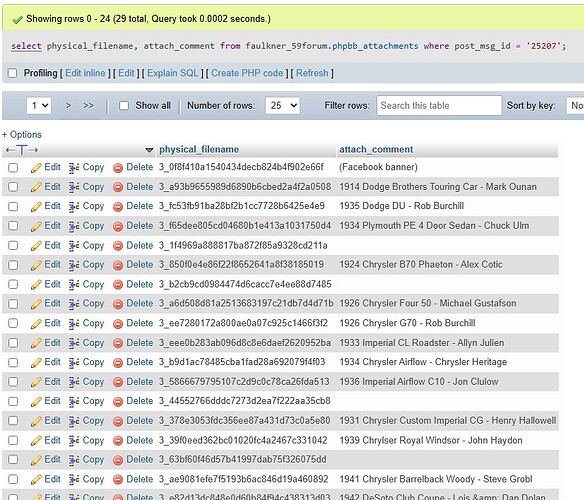The width and height of the screenshot is (584, 500).
Task: Click the Filter rows search field
Action: tap(439, 106)
